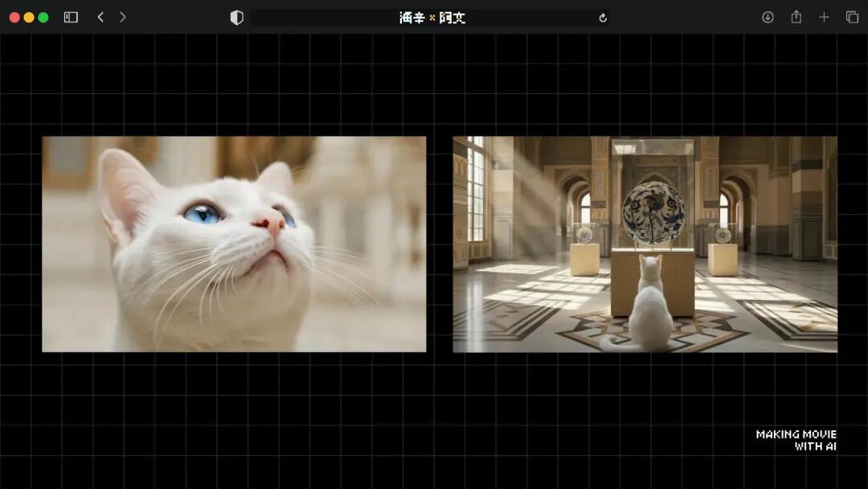Open a new tab with the plus button
This screenshot has height=489, width=868.
pos(824,16)
